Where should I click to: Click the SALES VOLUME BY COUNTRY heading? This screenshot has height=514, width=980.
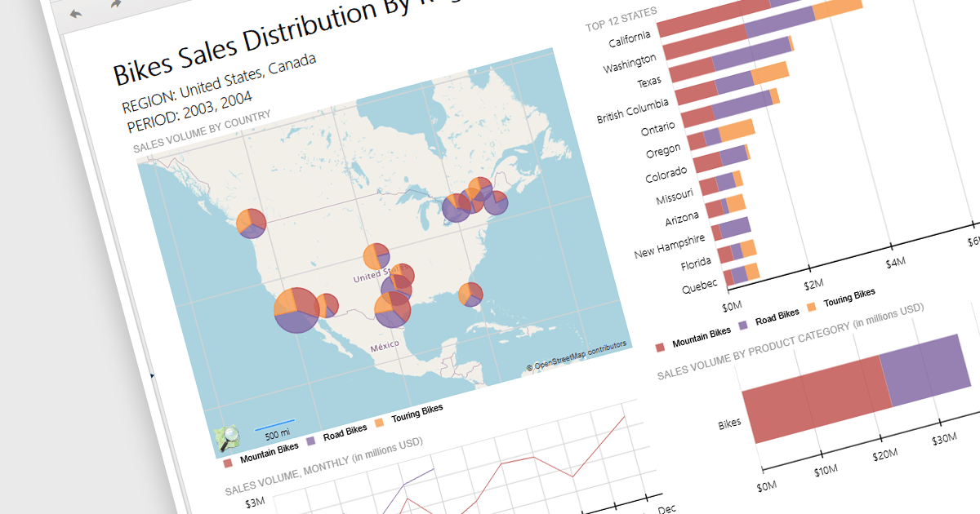pos(201,131)
